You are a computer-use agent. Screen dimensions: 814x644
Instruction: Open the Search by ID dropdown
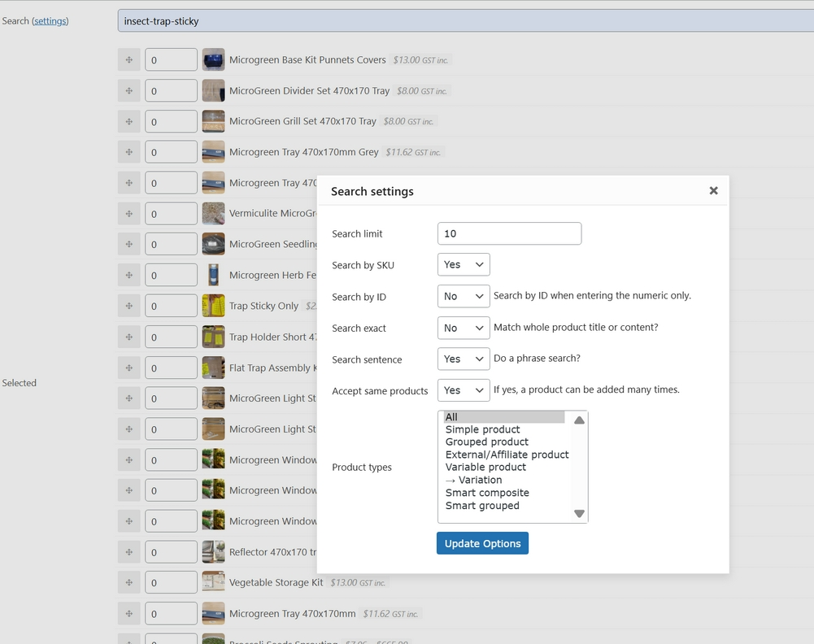pos(464,296)
